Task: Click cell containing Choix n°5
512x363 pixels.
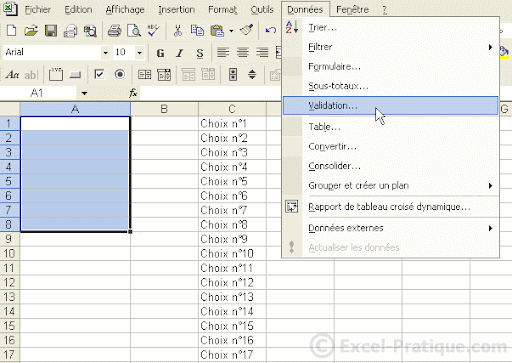Action: (232, 181)
